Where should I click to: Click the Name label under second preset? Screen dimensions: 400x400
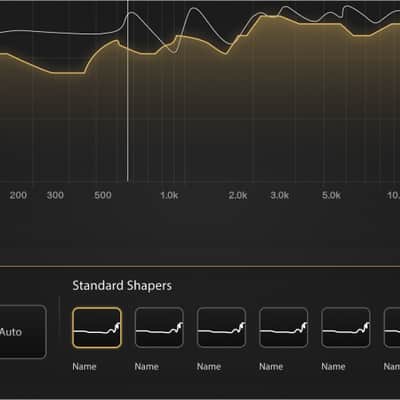(x=147, y=367)
